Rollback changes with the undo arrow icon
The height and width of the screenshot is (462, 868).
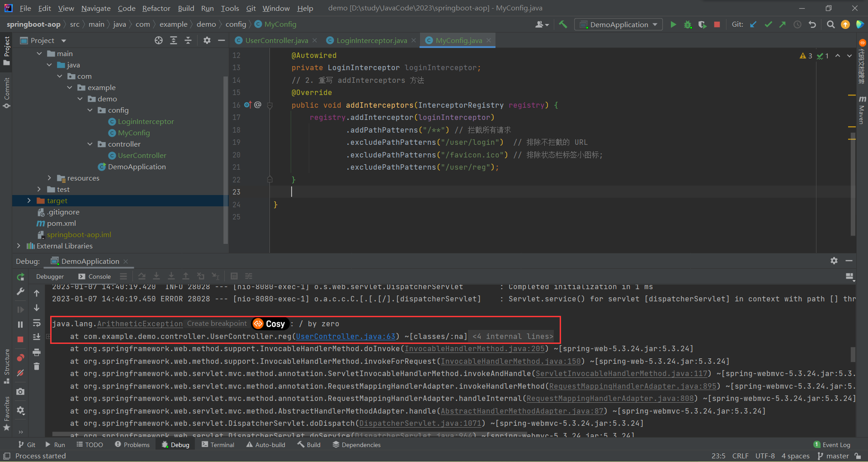point(812,24)
